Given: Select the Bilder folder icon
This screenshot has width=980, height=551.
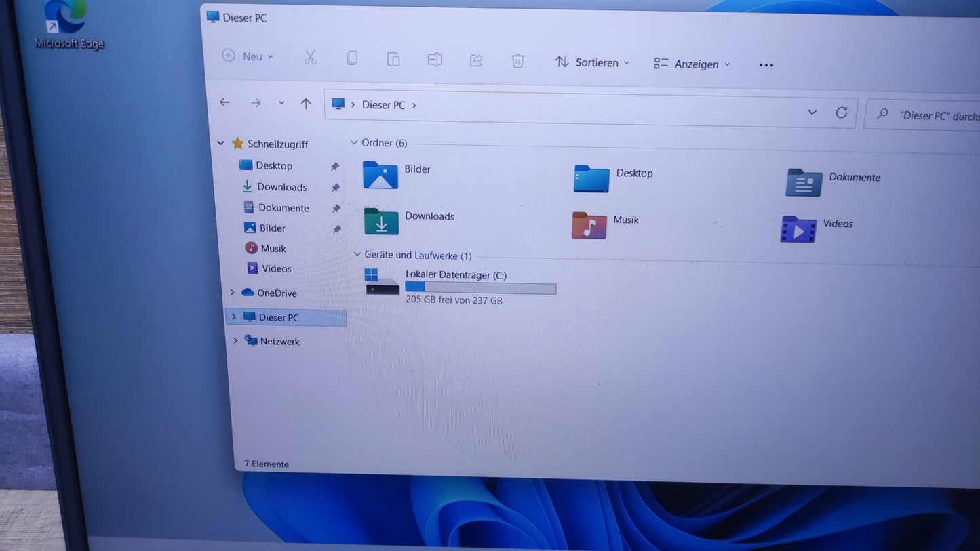Looking at the screenshot, I should coord(380,175).
